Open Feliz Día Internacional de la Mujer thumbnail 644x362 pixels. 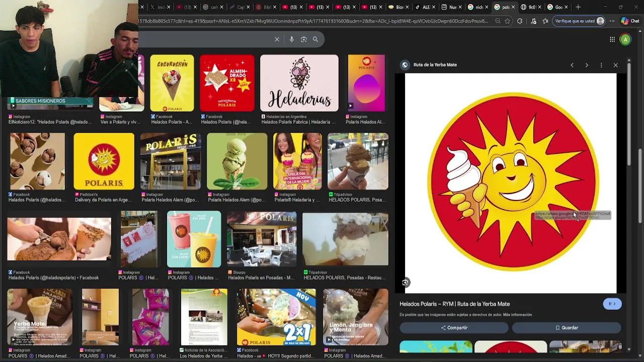[297, 161]
